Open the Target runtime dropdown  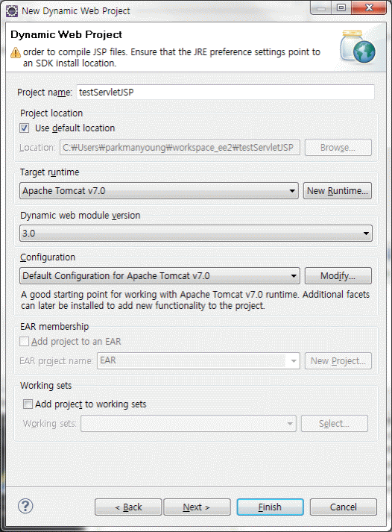[x=159, y=191]
